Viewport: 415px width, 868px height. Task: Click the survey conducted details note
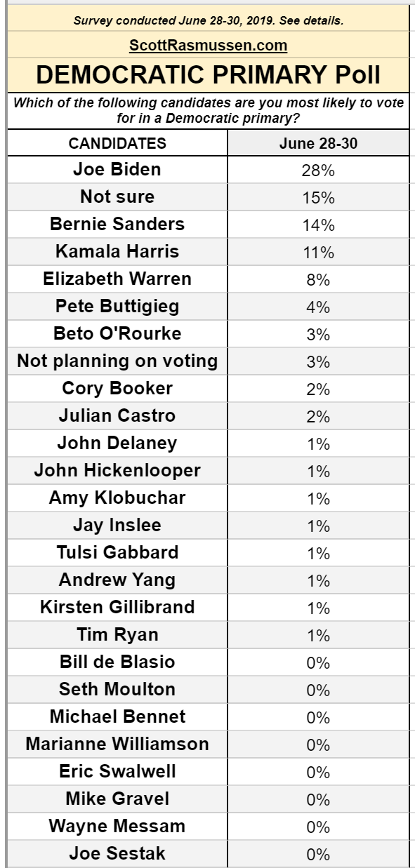tap(209, 20)
